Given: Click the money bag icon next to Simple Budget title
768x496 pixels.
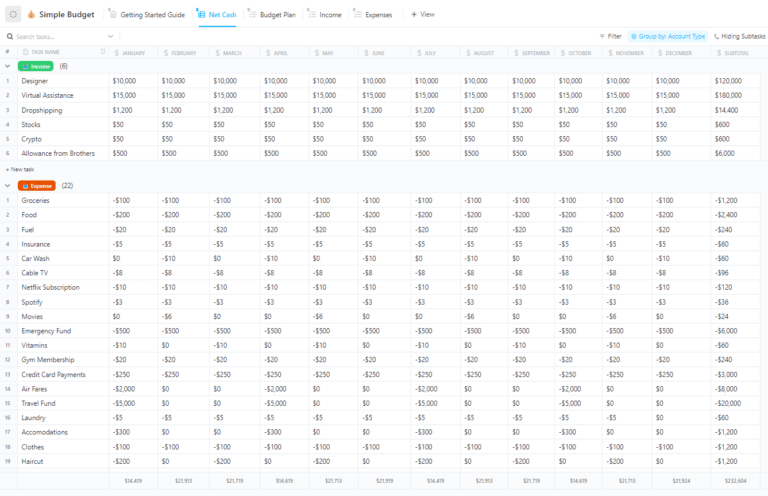Looking at the screenshot, I should click(31, 15).
